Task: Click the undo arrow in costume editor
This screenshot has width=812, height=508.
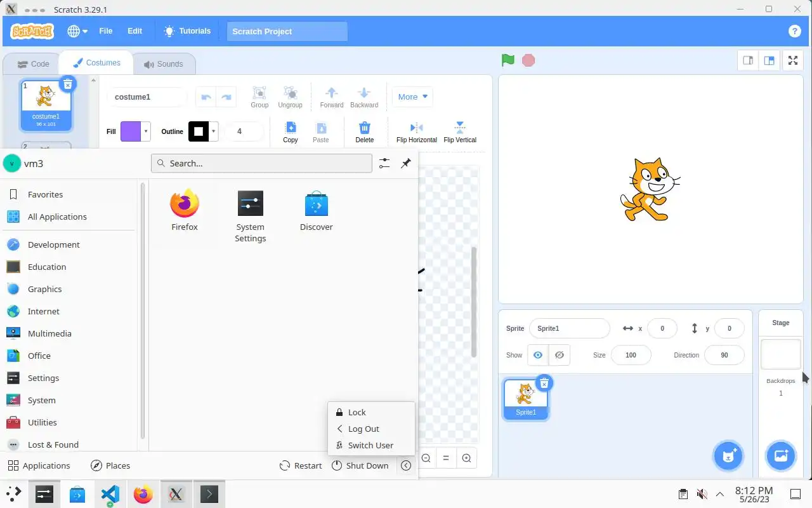Action: [206, 97]
